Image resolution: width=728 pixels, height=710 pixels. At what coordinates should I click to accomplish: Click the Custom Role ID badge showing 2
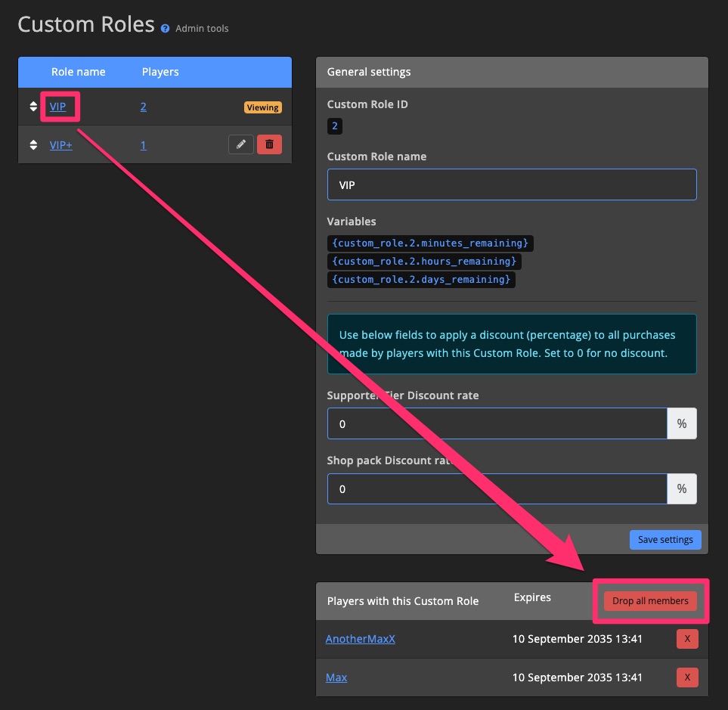pos(334,126)
